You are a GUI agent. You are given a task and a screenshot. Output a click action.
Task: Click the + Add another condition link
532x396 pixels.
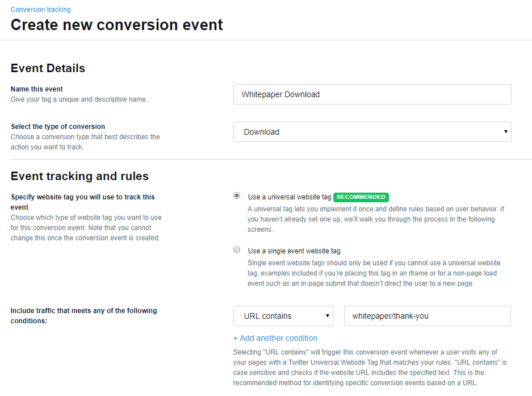coord(275,338)
